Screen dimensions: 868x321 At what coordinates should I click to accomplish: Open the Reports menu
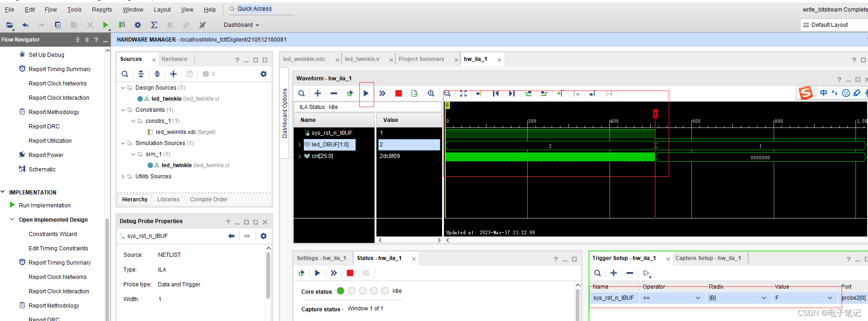[102, 9]
